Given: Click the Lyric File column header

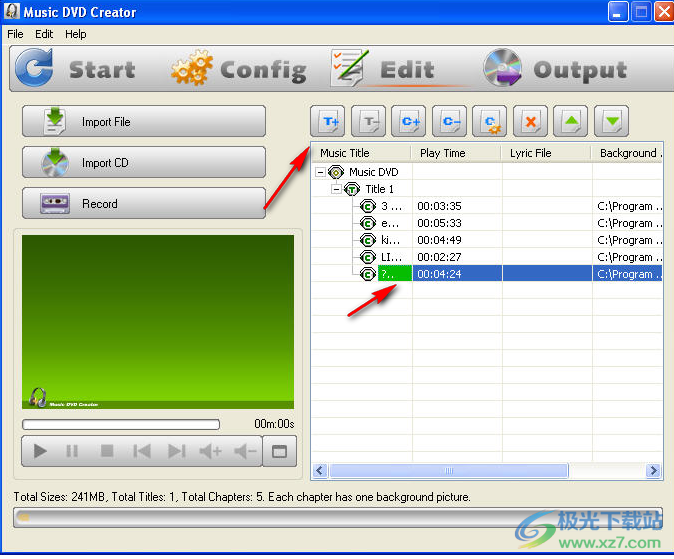Looking at the screenshot, I should tap(547, 153).
